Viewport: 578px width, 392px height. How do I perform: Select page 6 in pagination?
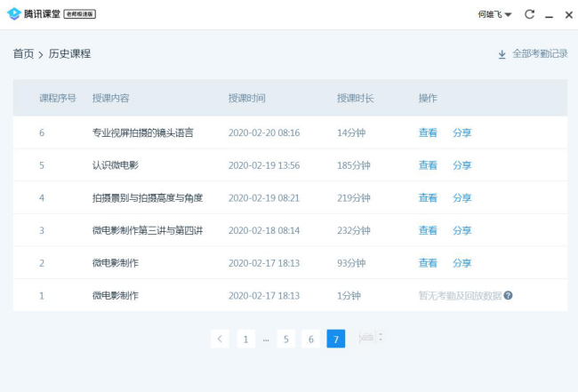click(x=310, y=339)
